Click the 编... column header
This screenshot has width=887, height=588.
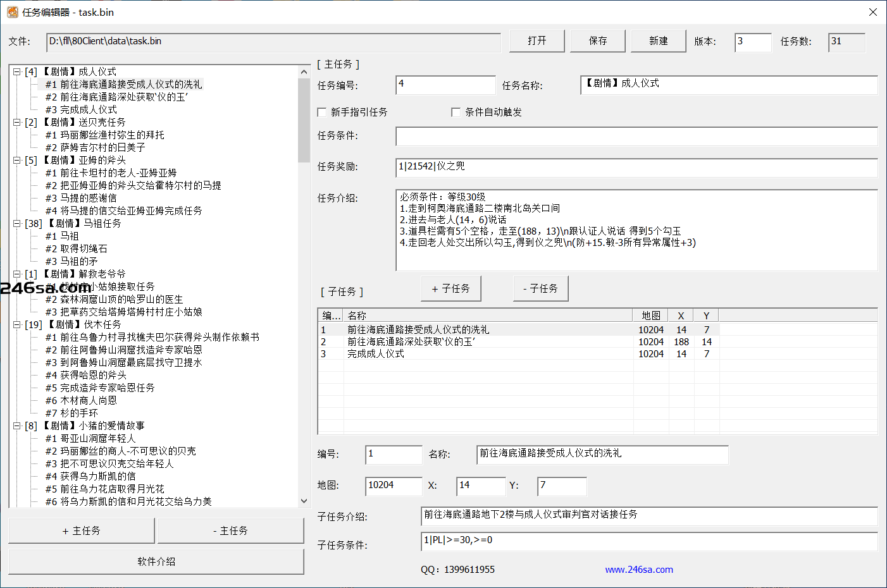pyautogui.click(x=331, y=315)
